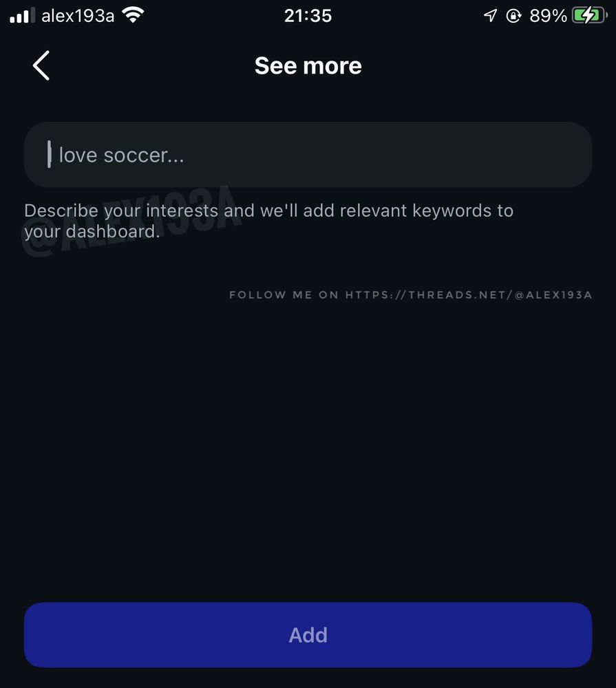Tap the "See more" page title
Screen dimensions: 616x688
click(x=308, y=66)
